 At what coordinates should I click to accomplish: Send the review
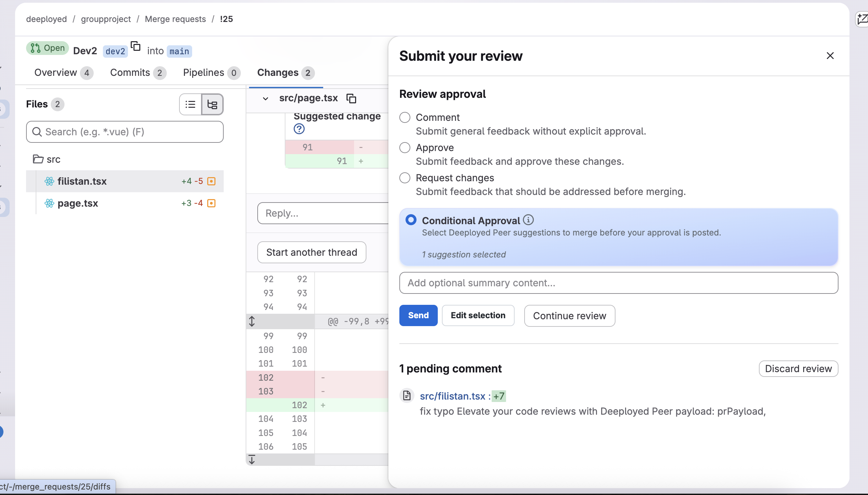[418, 315]
